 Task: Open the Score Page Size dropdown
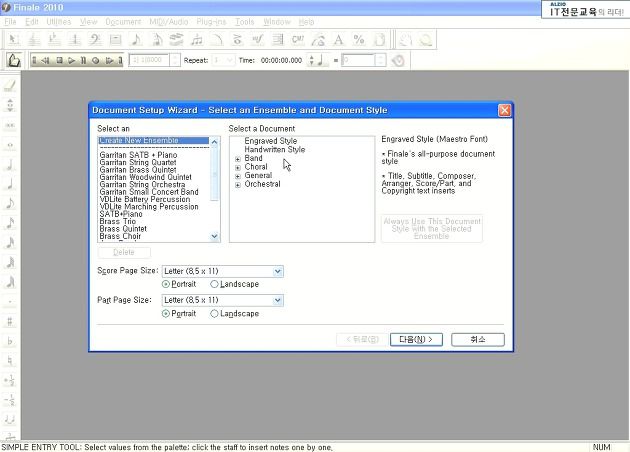278,272
